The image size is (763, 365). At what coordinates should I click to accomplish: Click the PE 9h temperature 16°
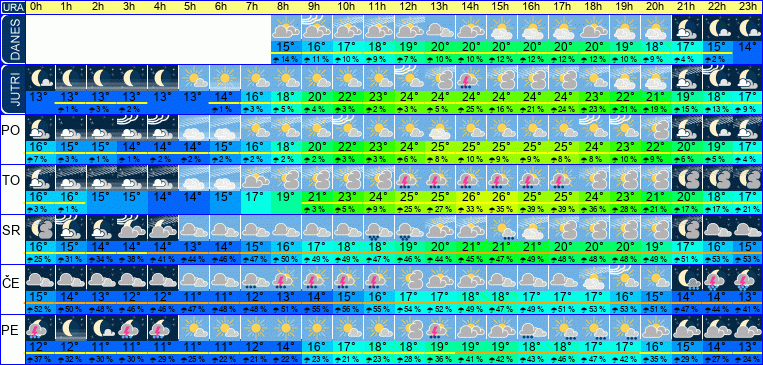click(317, 347)
